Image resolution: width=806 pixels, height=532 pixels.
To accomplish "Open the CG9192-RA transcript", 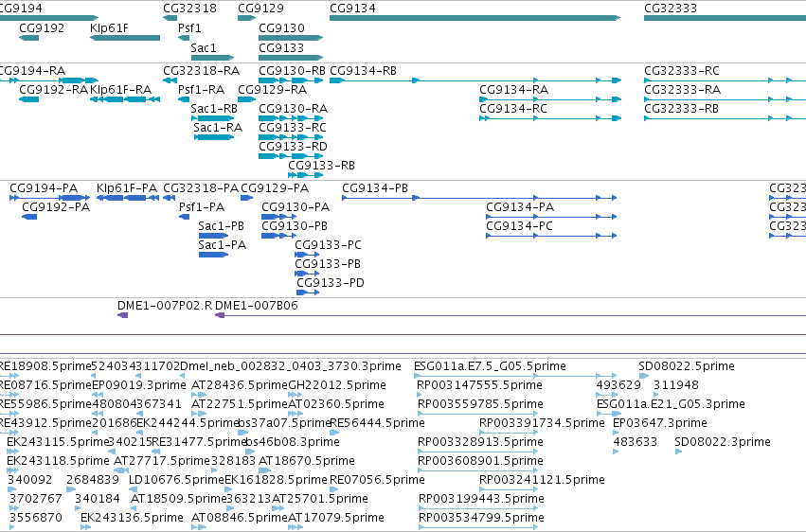I will [28, 99].
